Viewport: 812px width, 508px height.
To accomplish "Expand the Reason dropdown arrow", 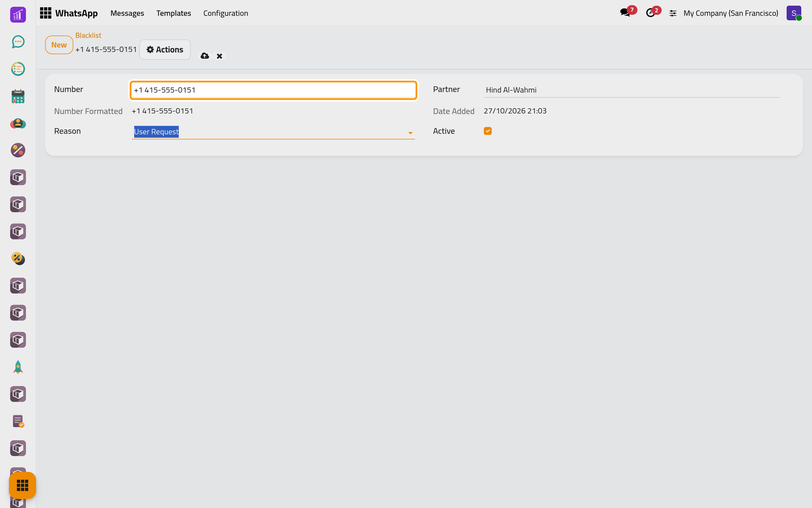I will (410, 133).
